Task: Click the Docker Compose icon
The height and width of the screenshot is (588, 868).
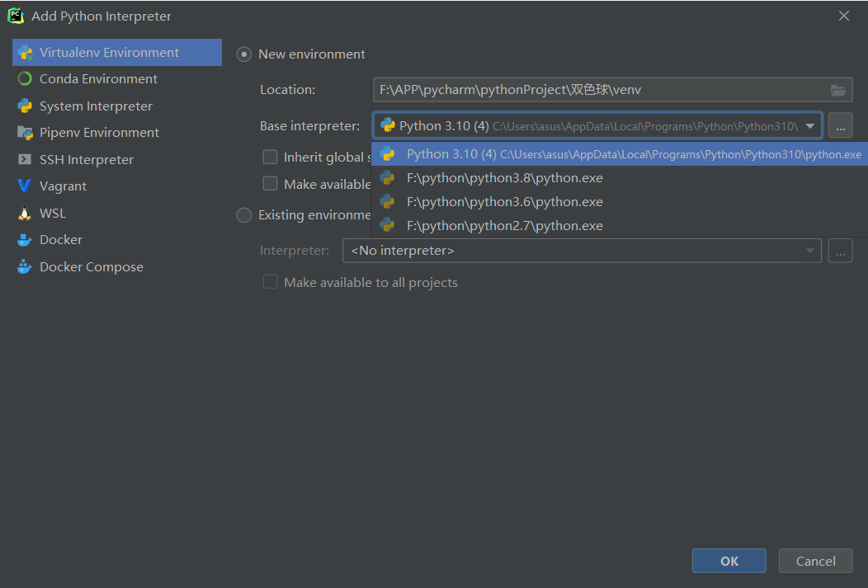Action: [x=25, y=267]
